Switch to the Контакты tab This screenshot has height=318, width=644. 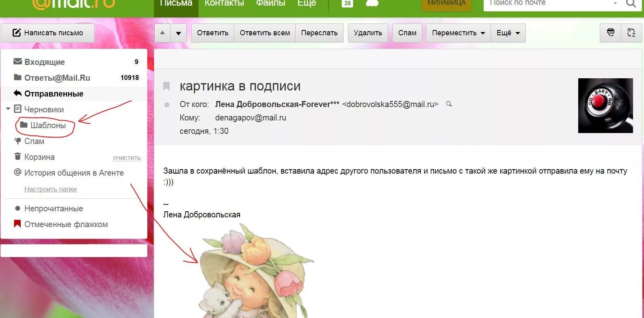224,3
